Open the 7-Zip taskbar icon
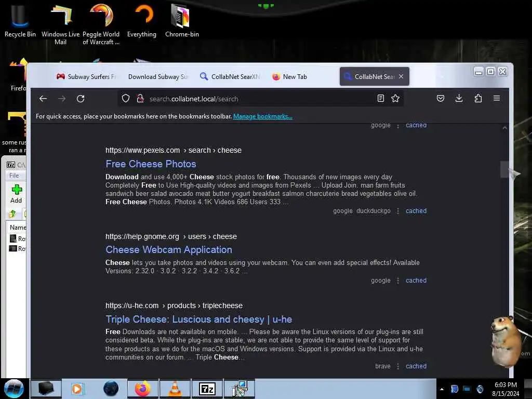The image size is (532, 399). click(x=207, y=389)
